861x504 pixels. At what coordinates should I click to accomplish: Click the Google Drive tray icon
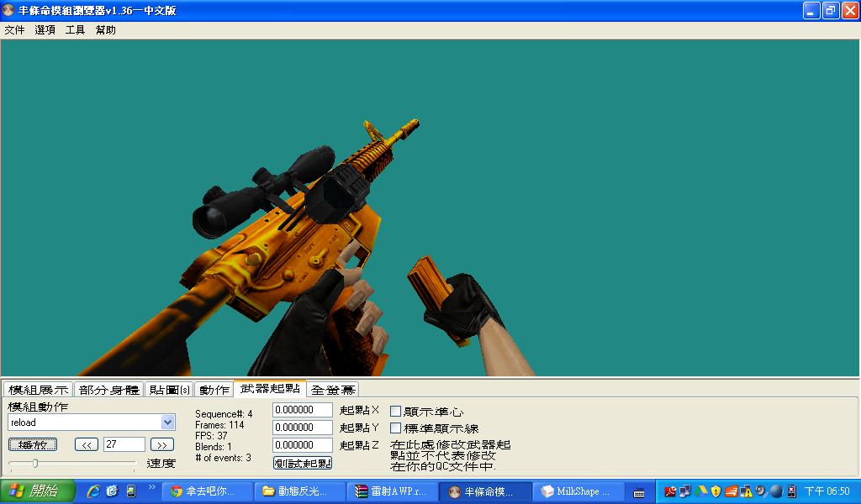[x=700, y=491]
